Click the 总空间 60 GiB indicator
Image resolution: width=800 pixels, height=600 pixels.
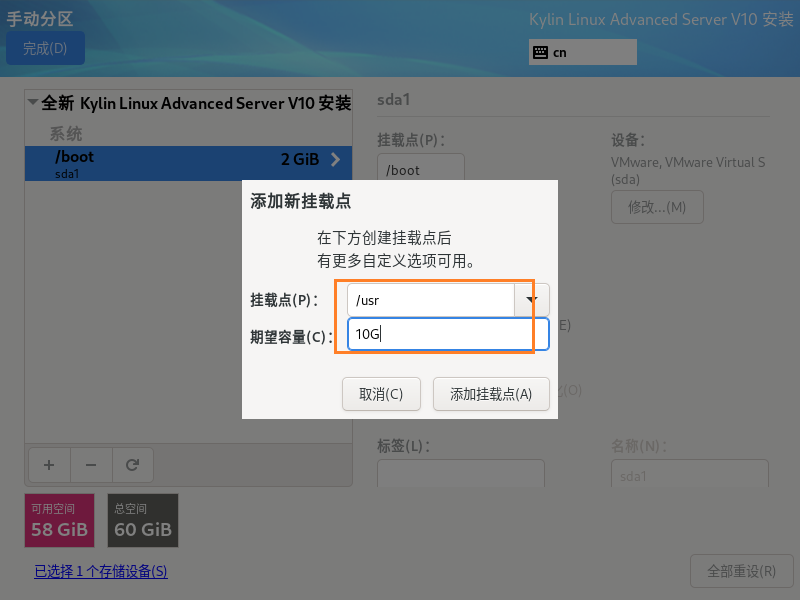point(143,520)
